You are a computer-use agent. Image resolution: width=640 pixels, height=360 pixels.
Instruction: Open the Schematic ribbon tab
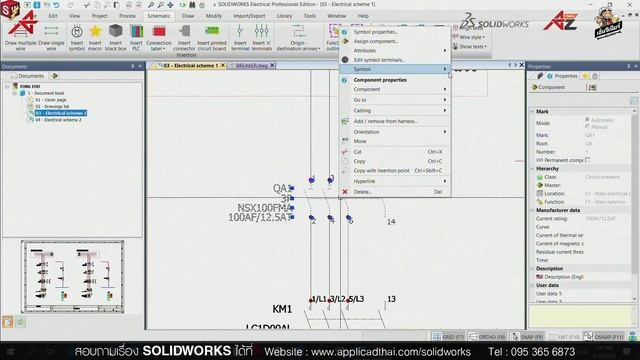pyautogui.click(x=159, y=16)
